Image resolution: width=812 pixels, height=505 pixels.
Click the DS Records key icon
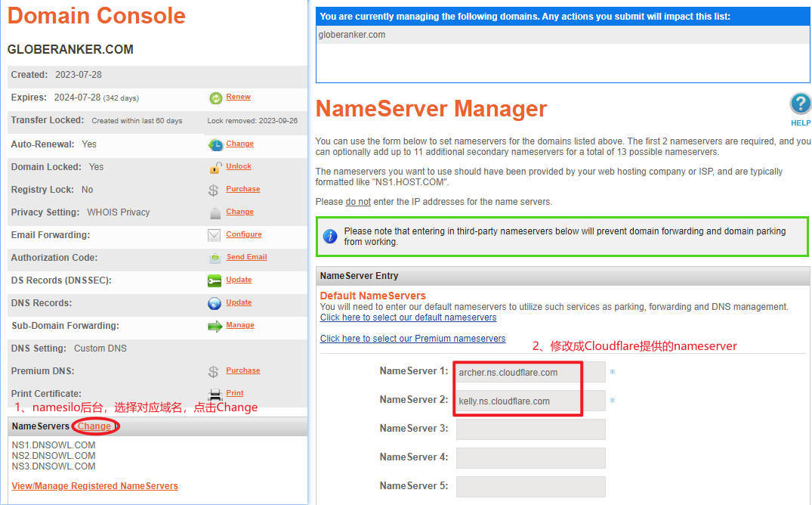215,280
